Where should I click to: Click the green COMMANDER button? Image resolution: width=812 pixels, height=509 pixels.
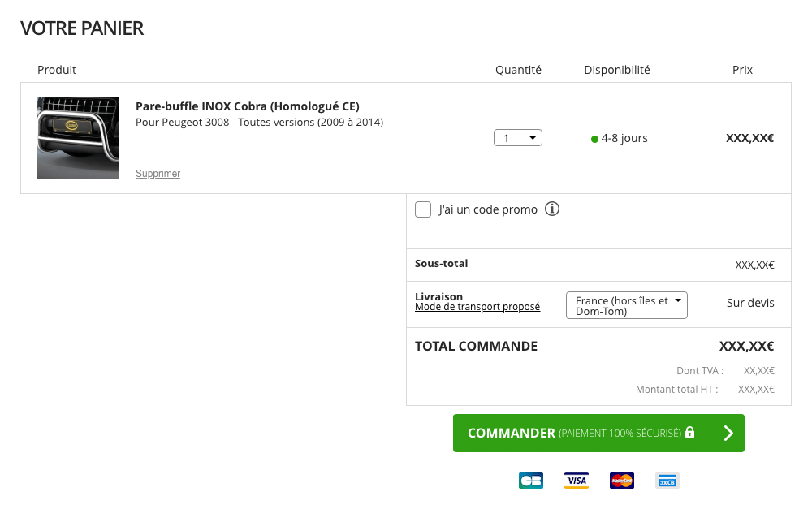(x=598, y=433)
